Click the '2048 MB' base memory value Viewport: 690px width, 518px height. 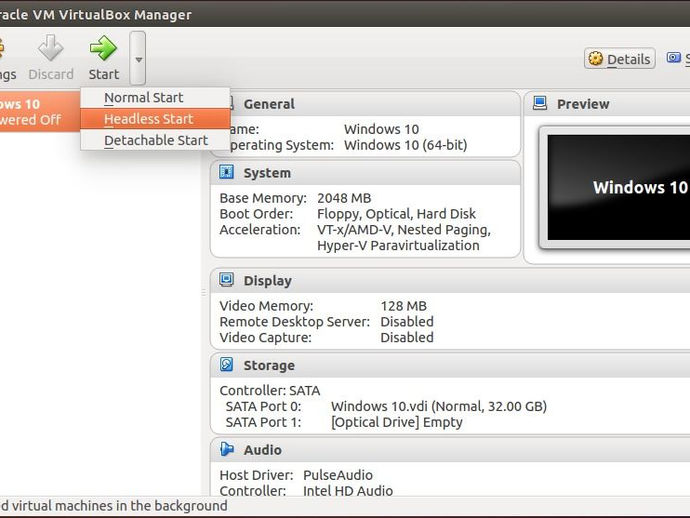[x=344, y=198]
